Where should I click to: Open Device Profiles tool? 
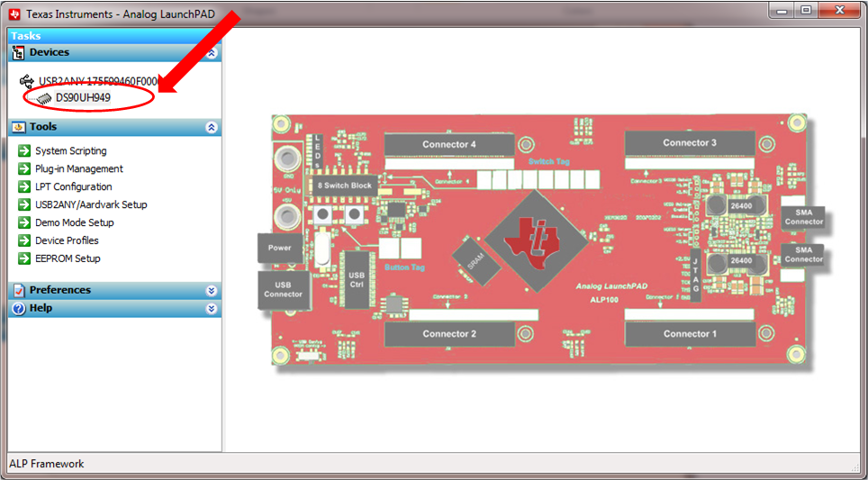click(x=67, y=240)
